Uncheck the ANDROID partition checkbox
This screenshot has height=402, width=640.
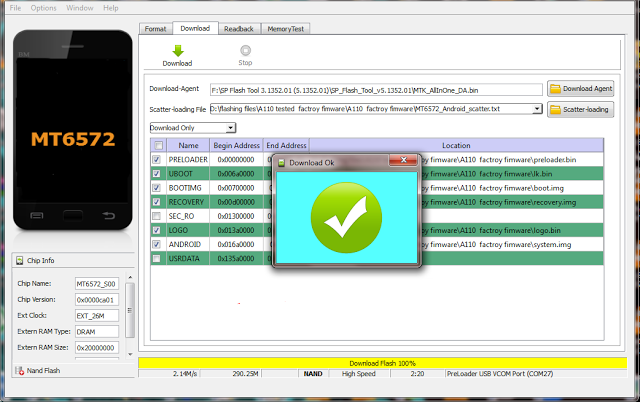156,244
